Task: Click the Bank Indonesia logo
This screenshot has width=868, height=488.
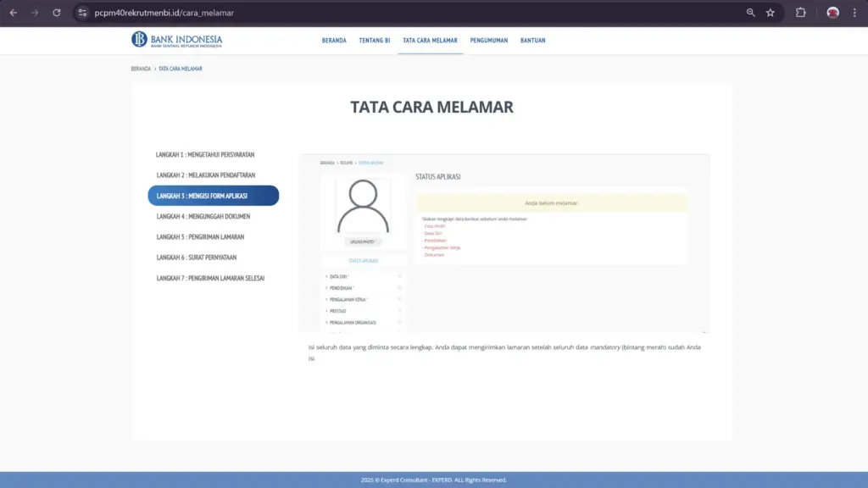Action: click(176, 39)
